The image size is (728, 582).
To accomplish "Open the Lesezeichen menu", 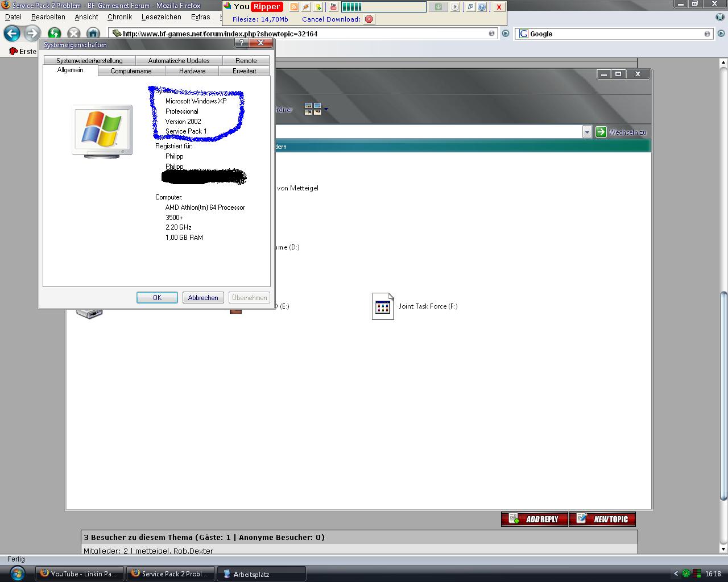I will 162,17.
